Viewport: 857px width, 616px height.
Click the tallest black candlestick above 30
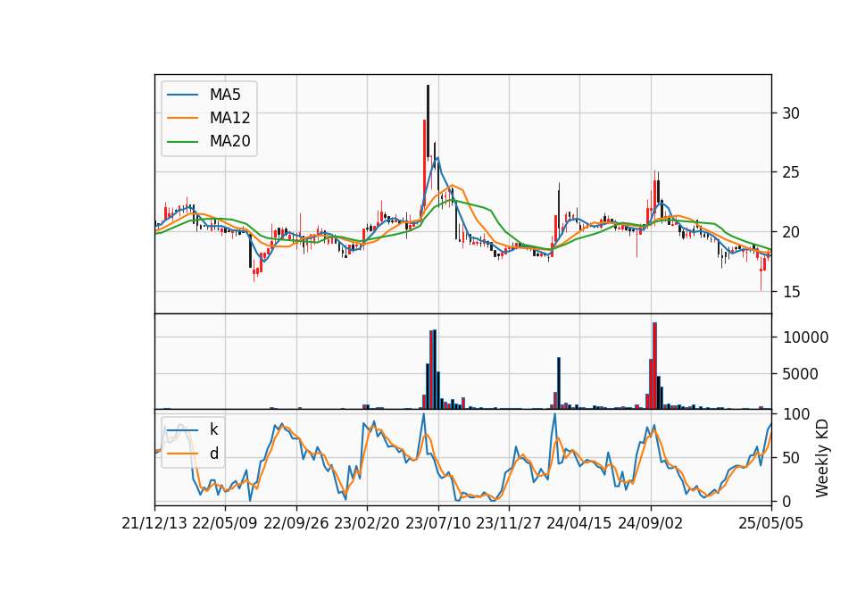point(428,121)
